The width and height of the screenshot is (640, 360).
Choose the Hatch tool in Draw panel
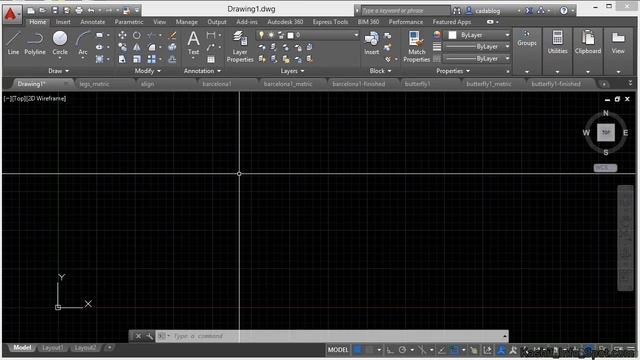point(99,59)
